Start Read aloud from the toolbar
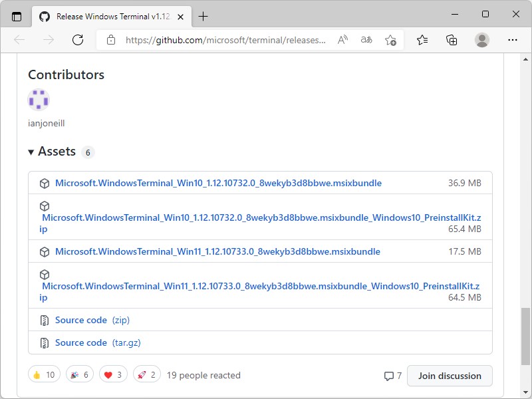The height and width of the screenshot is (399, 532). pyautogui.click(x=342, y=40)
